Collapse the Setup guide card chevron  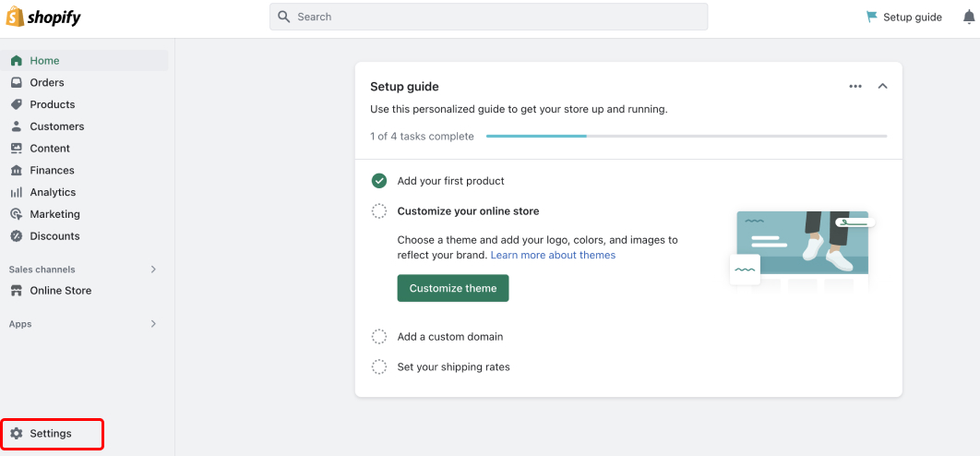point(882,87)
